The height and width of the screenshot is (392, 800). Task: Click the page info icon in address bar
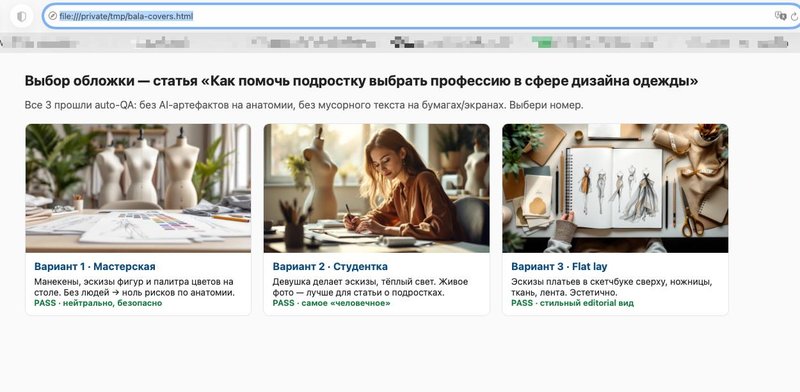tap(52, 16)
